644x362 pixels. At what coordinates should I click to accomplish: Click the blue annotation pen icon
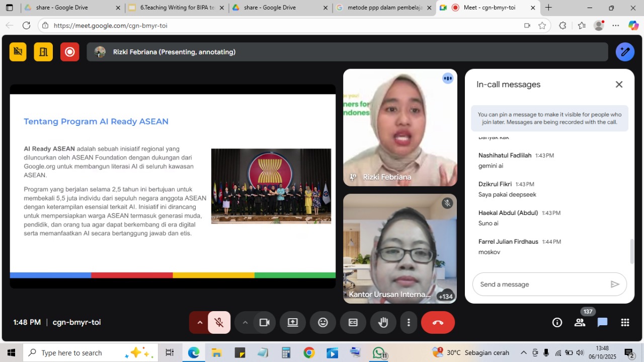click(625, 52)
